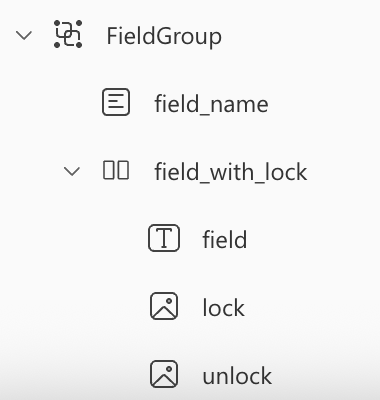Click the chevron left of FieldGroup icon

coord(24,35)
